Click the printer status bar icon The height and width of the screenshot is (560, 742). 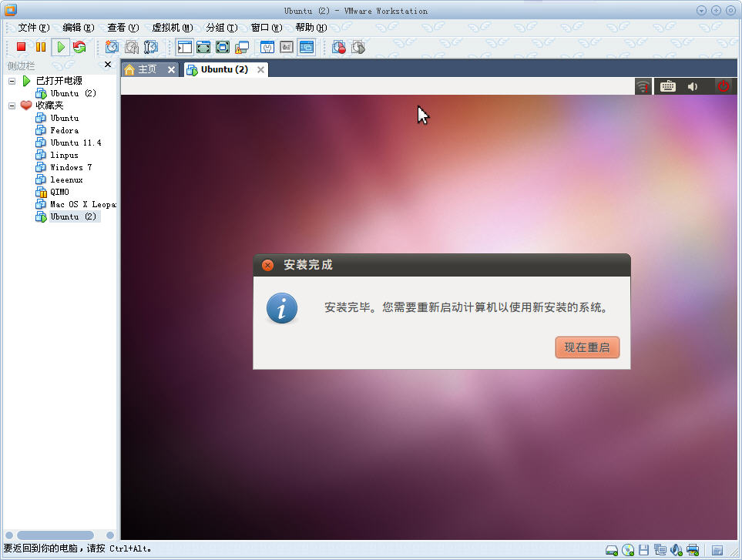(693, 550)
